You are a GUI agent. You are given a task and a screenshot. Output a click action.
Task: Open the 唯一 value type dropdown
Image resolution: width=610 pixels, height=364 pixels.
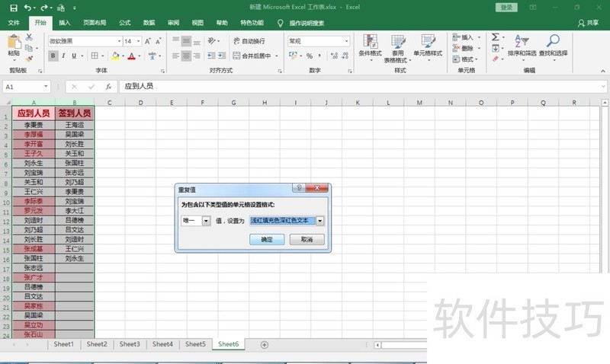[x=205, y=221]
